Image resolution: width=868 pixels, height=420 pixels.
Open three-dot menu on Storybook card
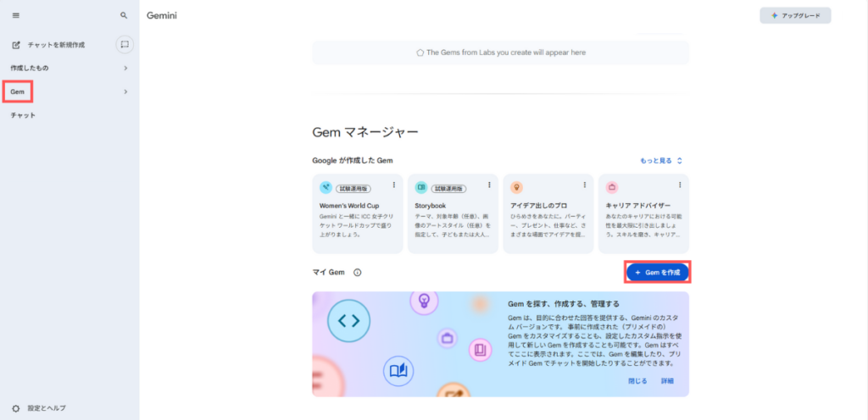[489, 185]
